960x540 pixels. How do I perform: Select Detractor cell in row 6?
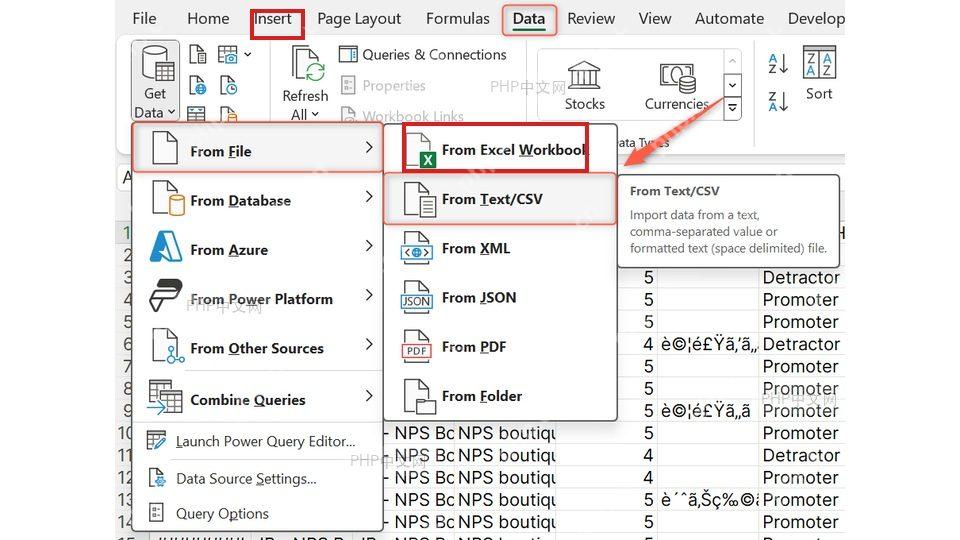pyautogui.click(x=801, y=344)
